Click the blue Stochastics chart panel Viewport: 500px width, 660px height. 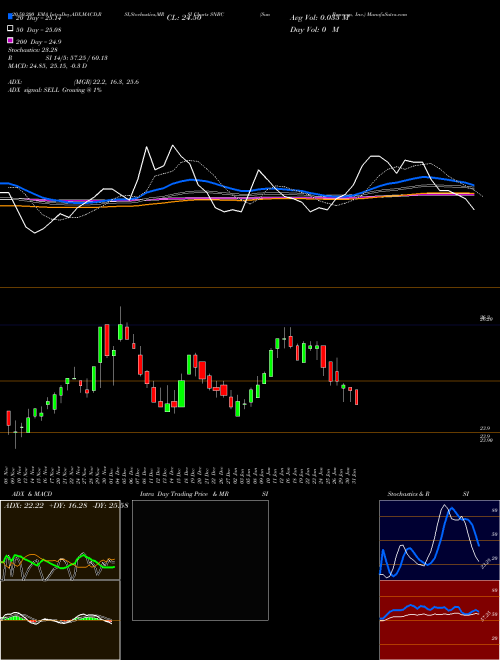439,540
